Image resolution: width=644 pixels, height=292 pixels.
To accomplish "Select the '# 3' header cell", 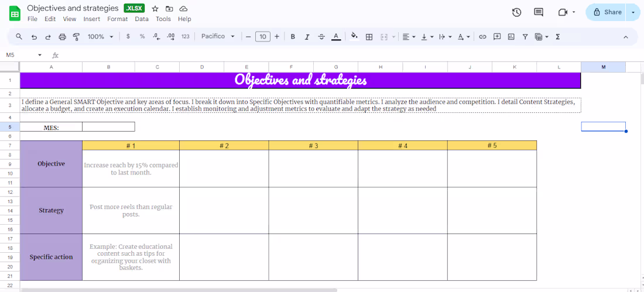I will 313,145.
